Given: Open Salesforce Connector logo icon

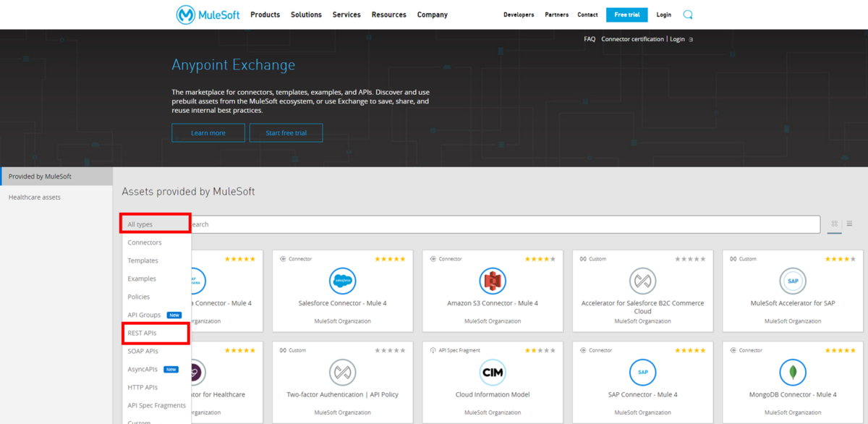Looking at the screenshot, I should 343,281.
